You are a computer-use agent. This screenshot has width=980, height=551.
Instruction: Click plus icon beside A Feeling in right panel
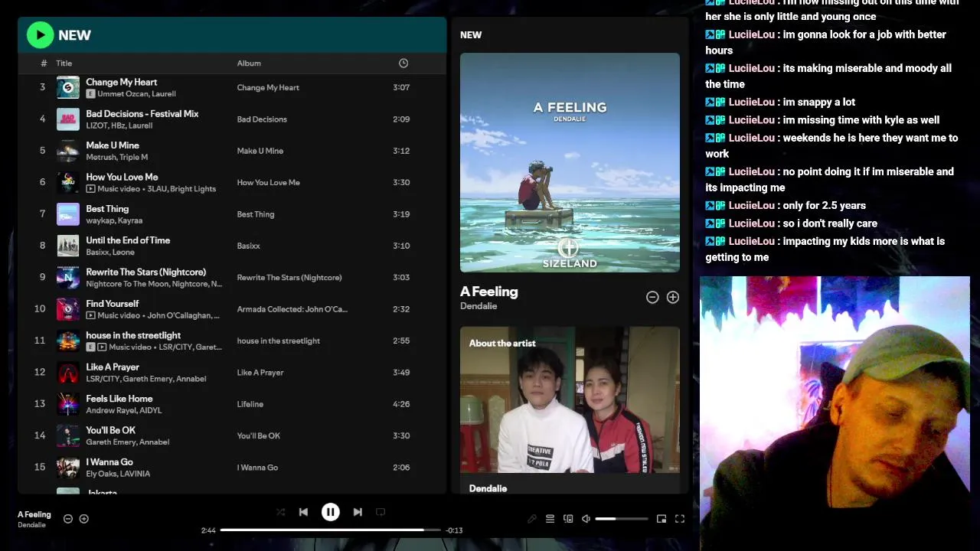click(673, 297)
